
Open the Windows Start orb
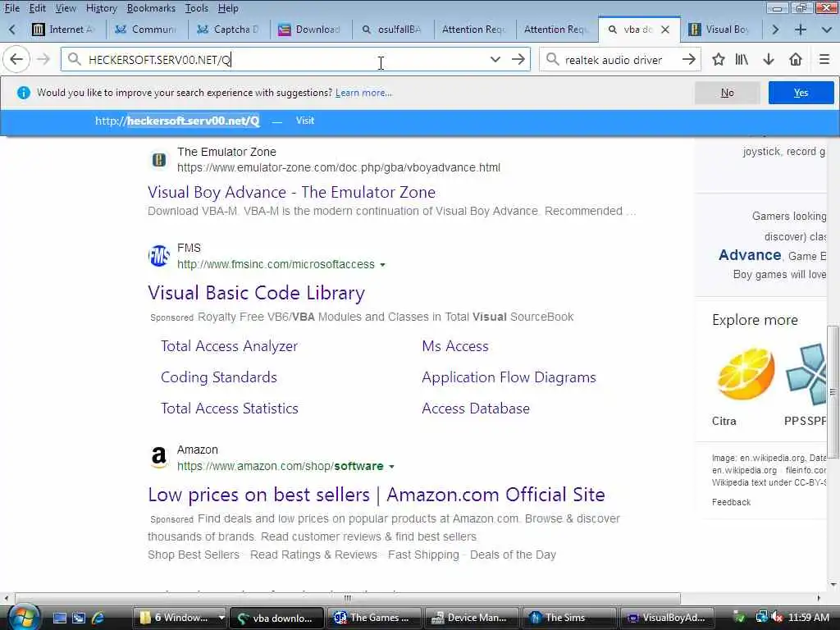(22, 618)
